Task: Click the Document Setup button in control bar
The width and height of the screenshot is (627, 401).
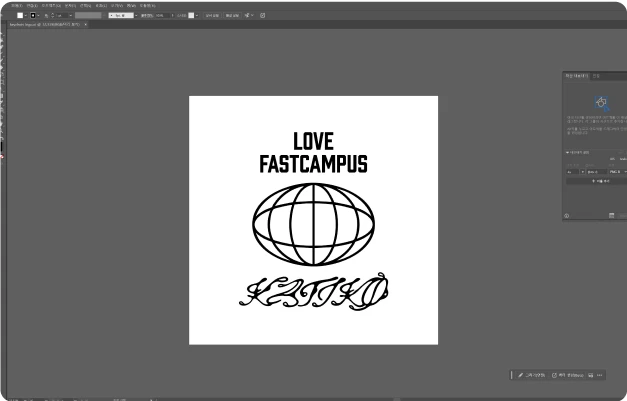Action: 212,16
